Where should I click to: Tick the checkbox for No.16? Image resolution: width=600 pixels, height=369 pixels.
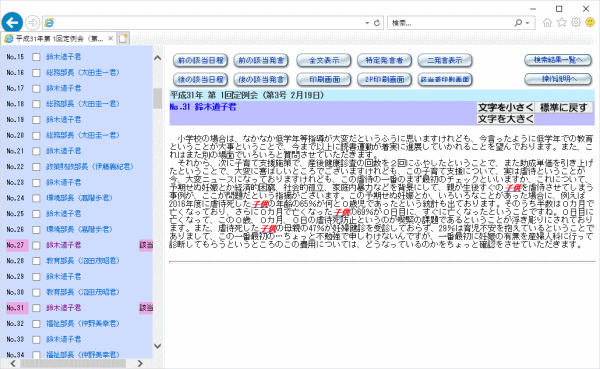[36, 73]
